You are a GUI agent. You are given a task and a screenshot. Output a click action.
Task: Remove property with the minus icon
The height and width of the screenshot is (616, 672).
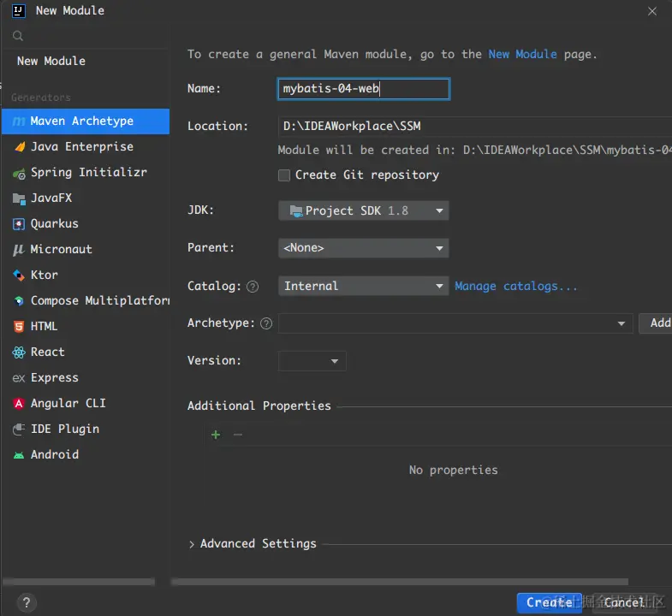(238, 435)
